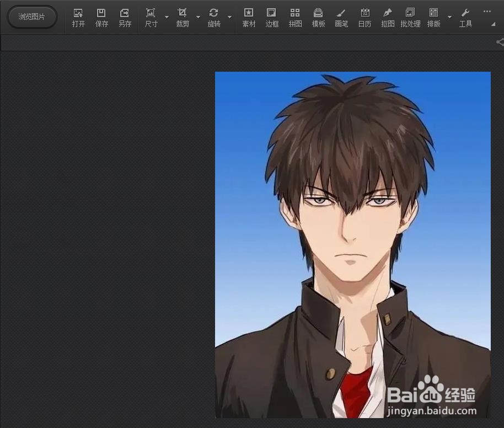Screen dimensions: 504x428
Task: Select the 旋转 rotate tool
Action: (214, 18)
